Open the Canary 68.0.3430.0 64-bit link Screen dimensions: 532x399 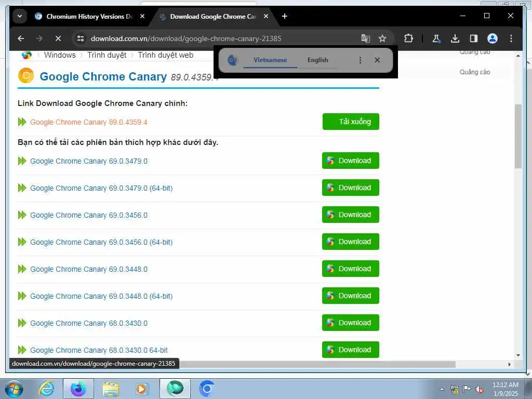coord(99,350)
